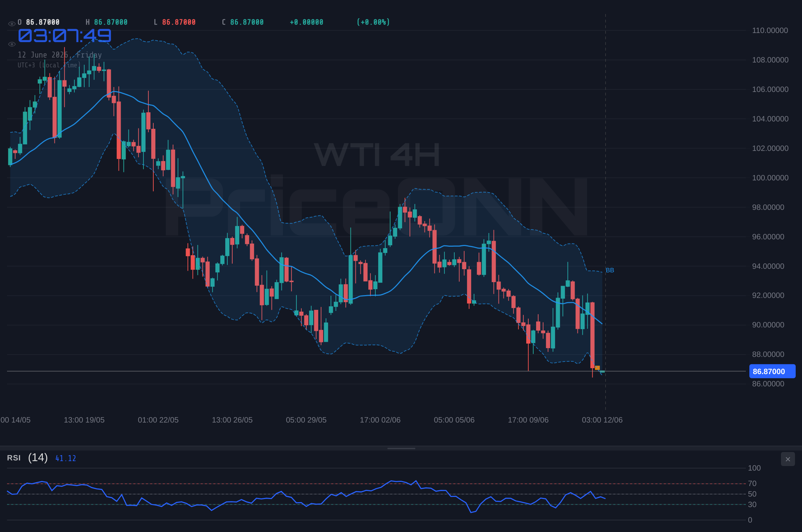Image resolution: width=802 pixels, height=532 pixels.
Task: Click the 17:00 09/06 time axis label
Action: [x=528, y=420]
